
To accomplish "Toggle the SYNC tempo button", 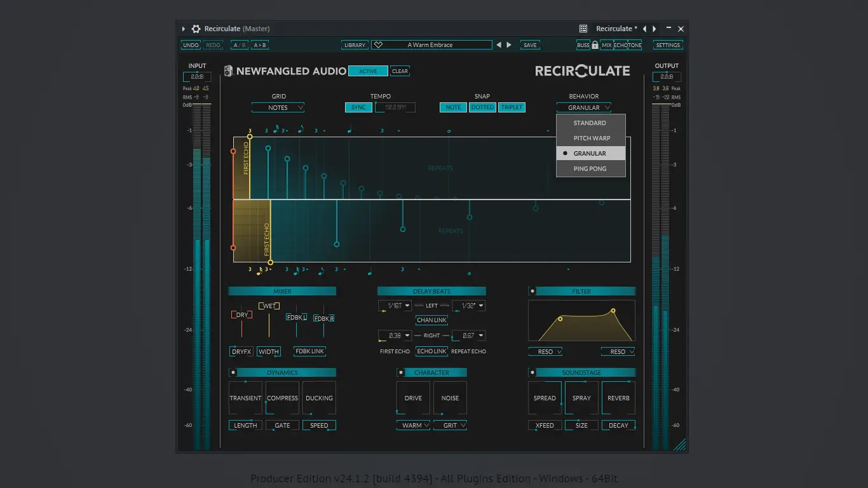I will click(x=358, y=107).
